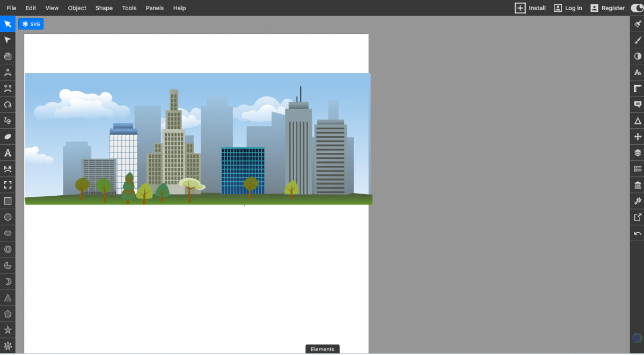The height and width of the screenshot is (355, 644).
Task: Select the Pan hand tool
Action: click(x=8, y=56)
